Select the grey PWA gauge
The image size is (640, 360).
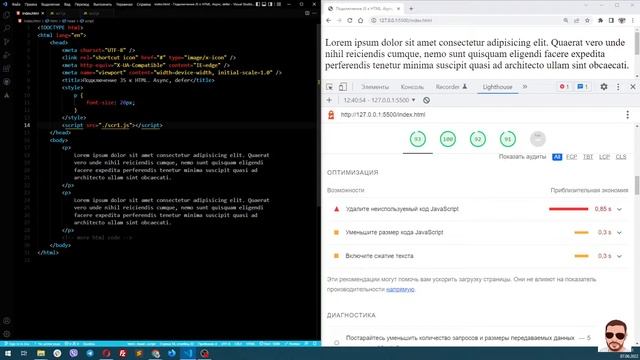point(538,139)
